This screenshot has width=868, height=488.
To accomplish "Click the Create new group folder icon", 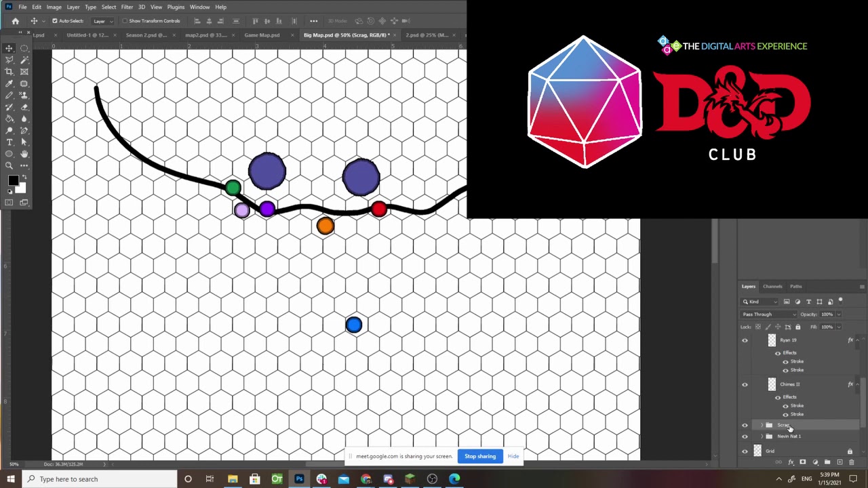I will click(827, 462).
